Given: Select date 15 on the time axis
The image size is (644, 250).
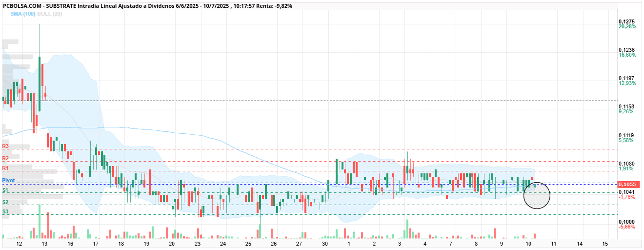Looking at the screenshot, I should [x=604, y=243].
